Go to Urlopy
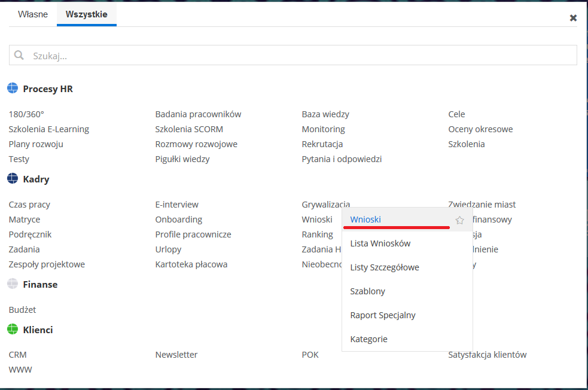The image size is (588, 390). click(168, 250)
